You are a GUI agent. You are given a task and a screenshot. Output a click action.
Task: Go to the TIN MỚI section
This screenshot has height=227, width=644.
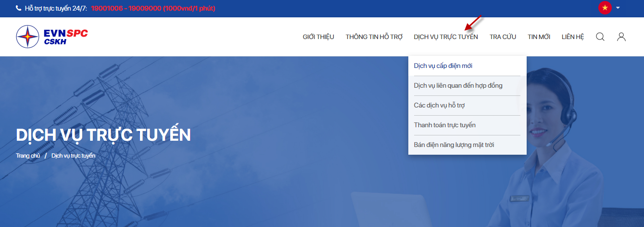[x=539, y=37]
